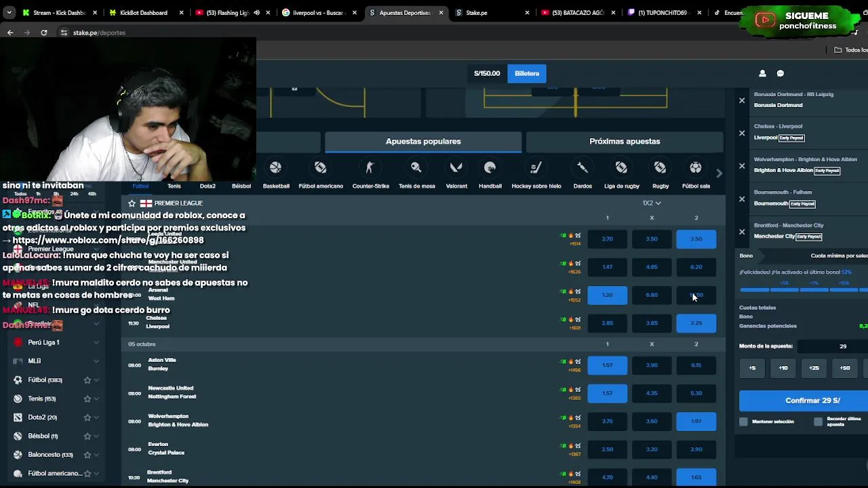Click the bonus progress bar
The width and height of the screenshot is (868, 488).
click(x=804, y=290)
